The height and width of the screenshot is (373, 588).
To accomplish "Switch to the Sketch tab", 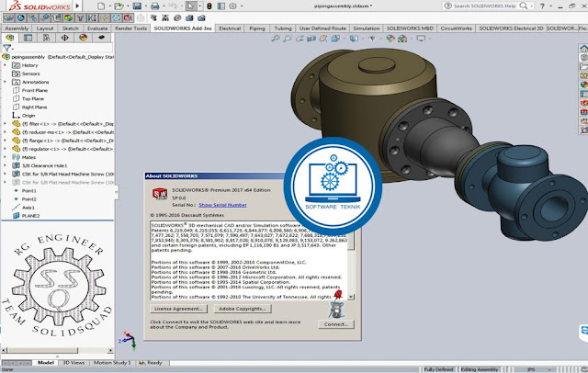I will point(71,28).
